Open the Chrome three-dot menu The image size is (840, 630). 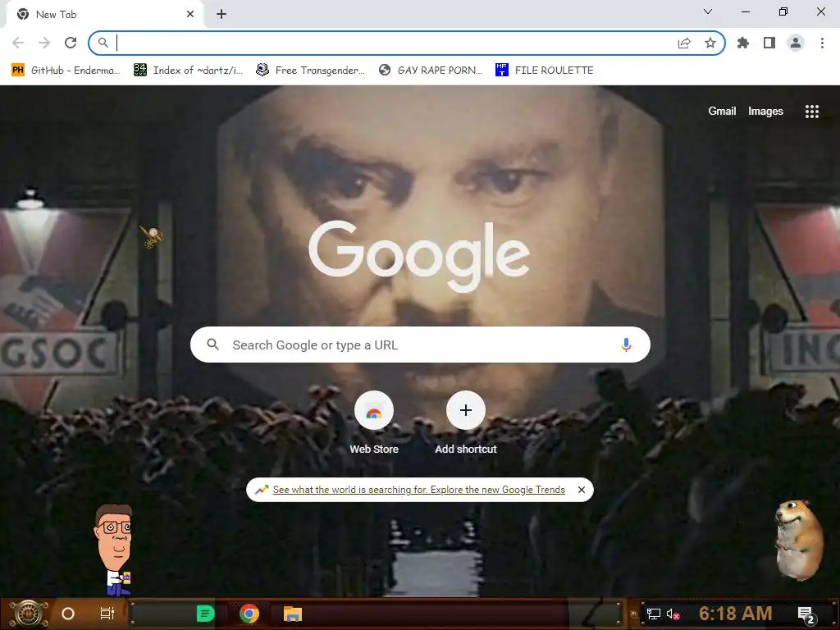coord(822,43)
